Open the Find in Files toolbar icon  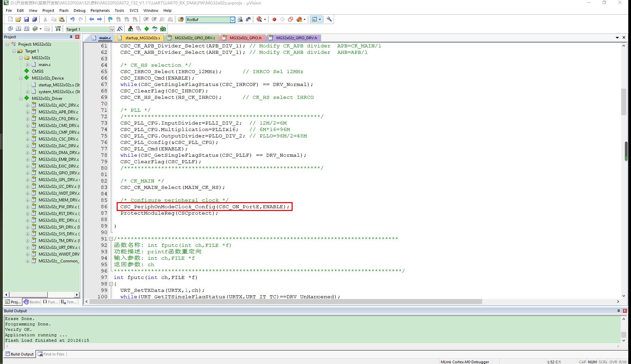click(181, 19)
